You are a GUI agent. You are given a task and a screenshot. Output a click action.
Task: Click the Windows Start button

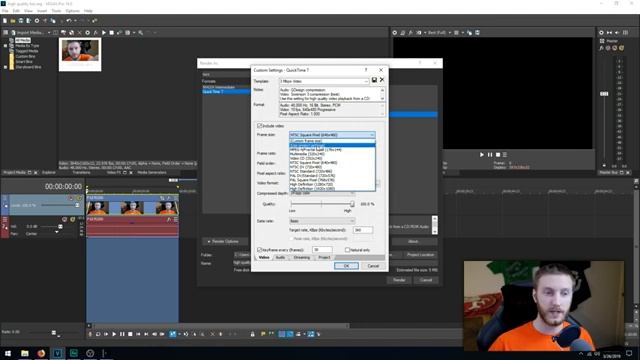tap(8, 353)
